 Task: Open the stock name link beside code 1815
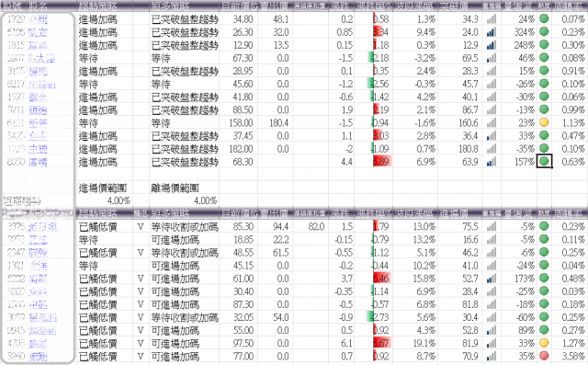point(38,46)
